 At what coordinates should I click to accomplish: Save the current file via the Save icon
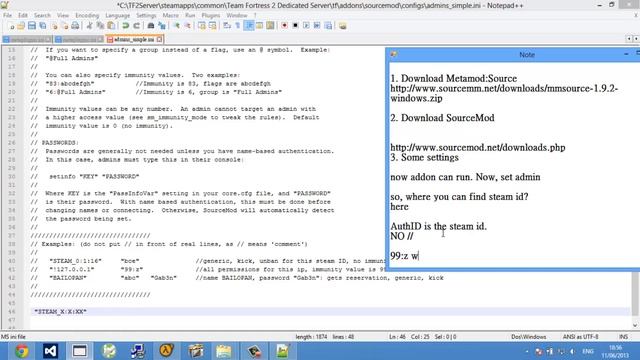point(32,26)
